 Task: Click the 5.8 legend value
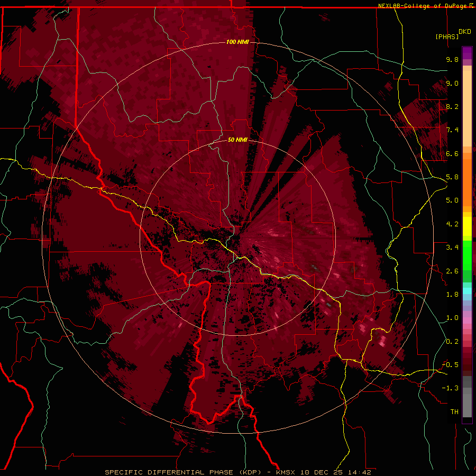[452, 177]
